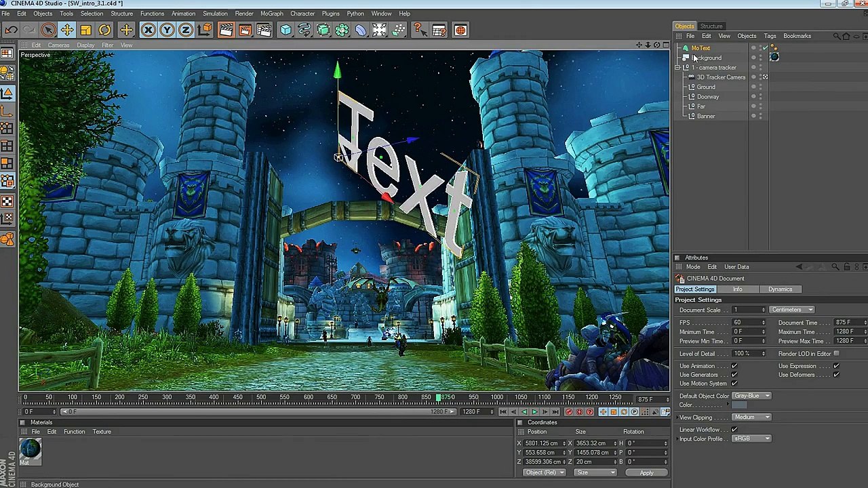Image resolution: width=868 pixels, height=488 pixels.
Task: Open the spline tools icon
Action: [304, 30]
